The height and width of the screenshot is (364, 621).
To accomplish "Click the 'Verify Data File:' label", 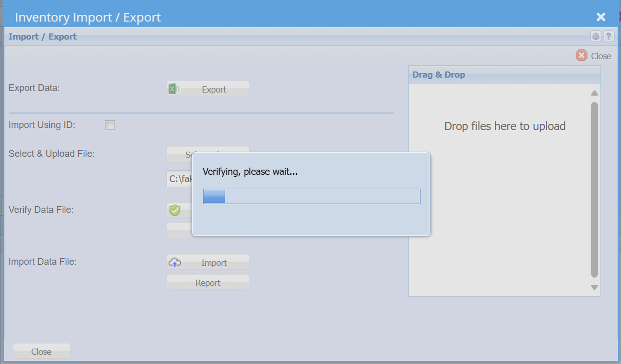I will (41, 210).
